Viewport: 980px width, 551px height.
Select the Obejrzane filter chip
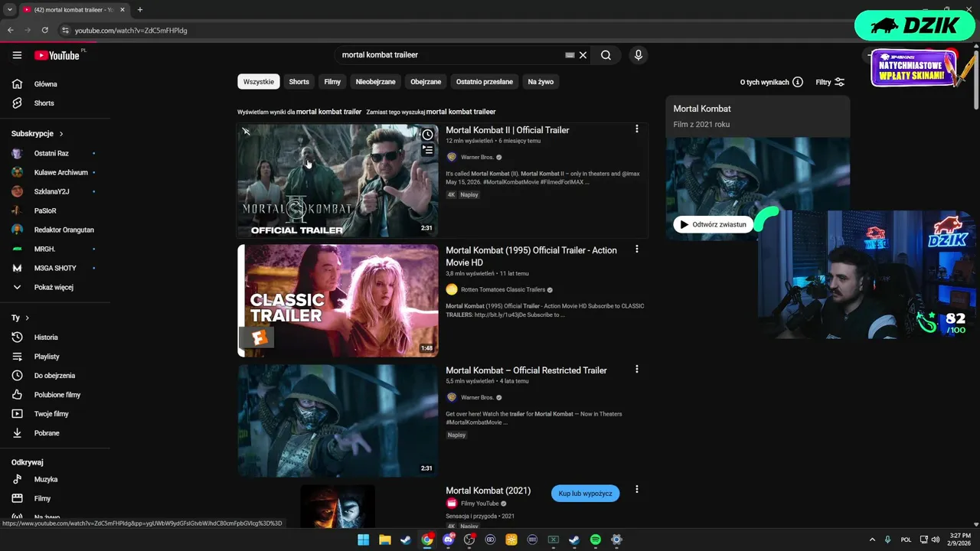[x=426, y=82]
